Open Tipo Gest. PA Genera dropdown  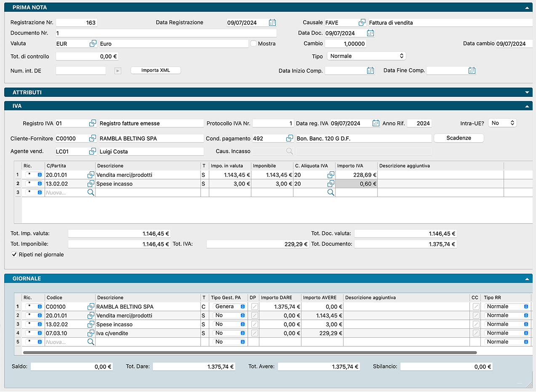229,307
